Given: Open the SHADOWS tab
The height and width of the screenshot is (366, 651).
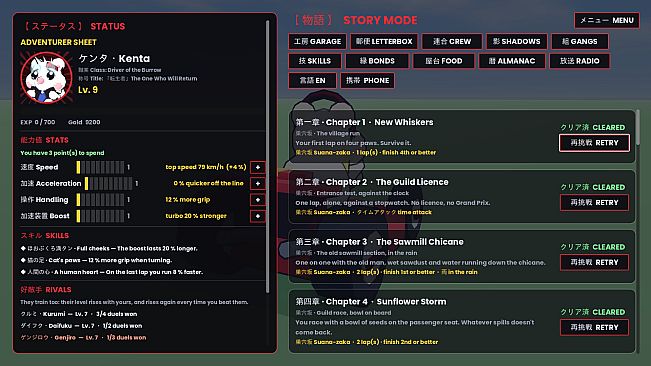Looking at the screenshot, I should [x=516, y=41].
